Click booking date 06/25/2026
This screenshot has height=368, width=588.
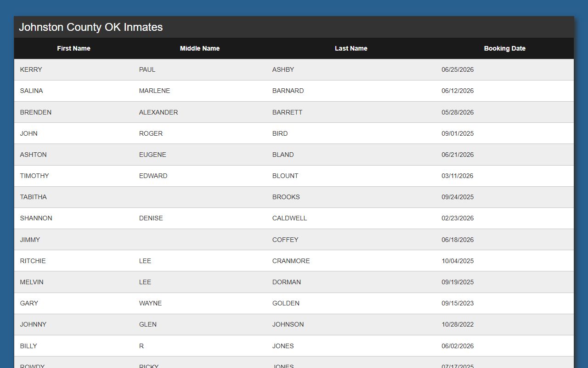tap(458, 69)
